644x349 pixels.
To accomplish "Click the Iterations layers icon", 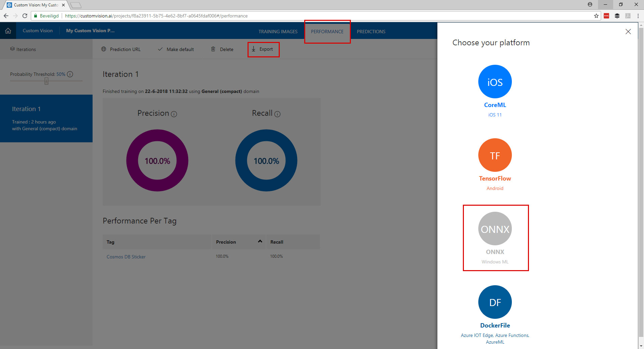I will click(12, 49).
